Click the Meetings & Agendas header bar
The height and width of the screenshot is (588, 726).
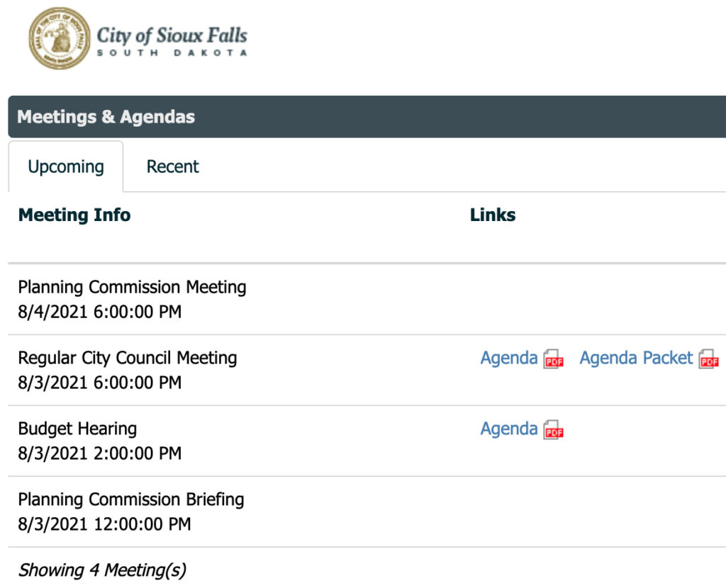coord(367,117)
